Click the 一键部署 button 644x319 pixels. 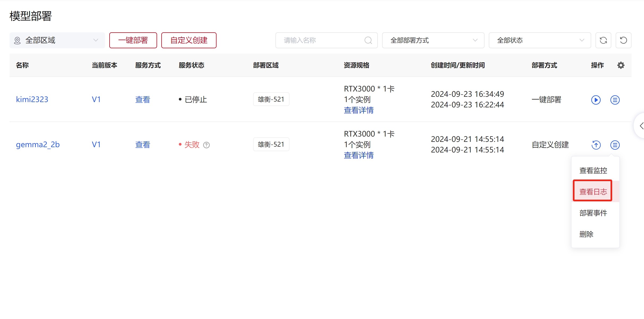pyautogui.click(x=133, y=40)
